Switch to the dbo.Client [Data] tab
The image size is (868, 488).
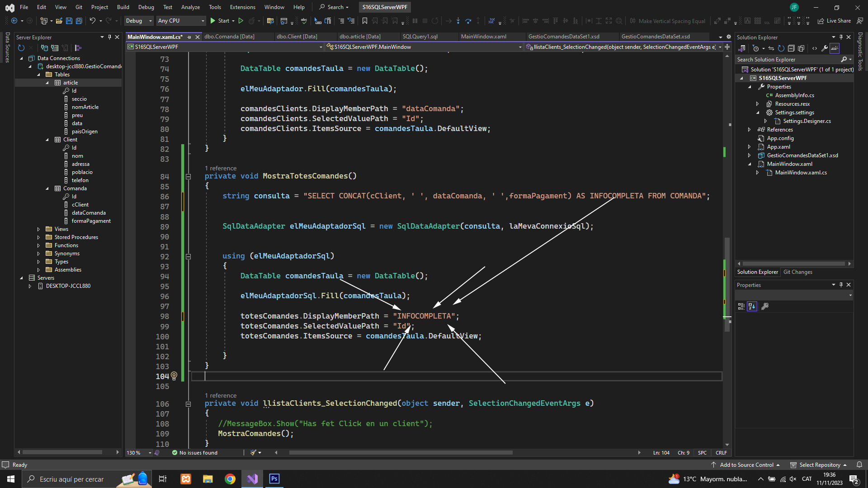297,37
